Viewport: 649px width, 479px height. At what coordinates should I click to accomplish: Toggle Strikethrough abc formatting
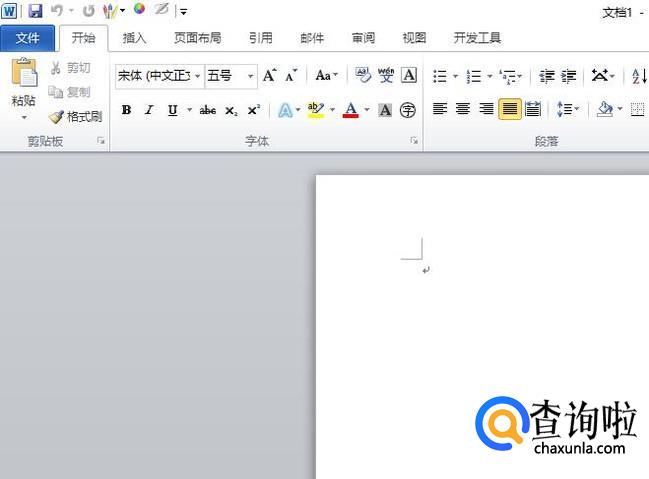coord(208,110)
